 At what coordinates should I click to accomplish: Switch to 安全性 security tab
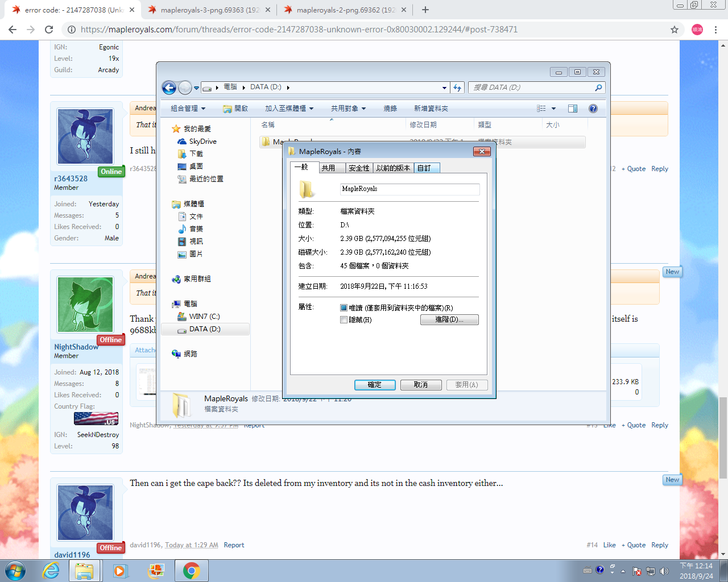(x=359, y=168)
